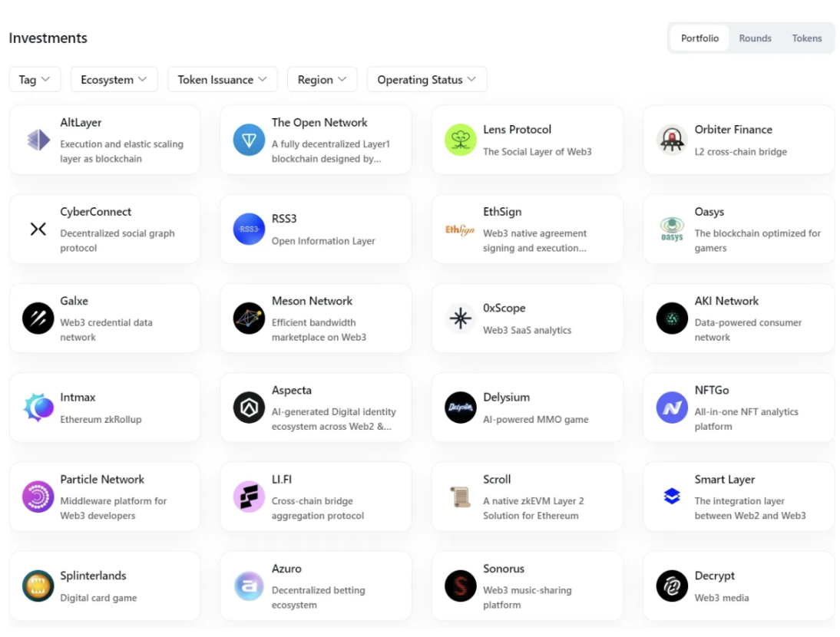The height and width of the screenshot is (637, 840).
Task: Click 'AI-powered MMO game' description
Action: (536, 419)
